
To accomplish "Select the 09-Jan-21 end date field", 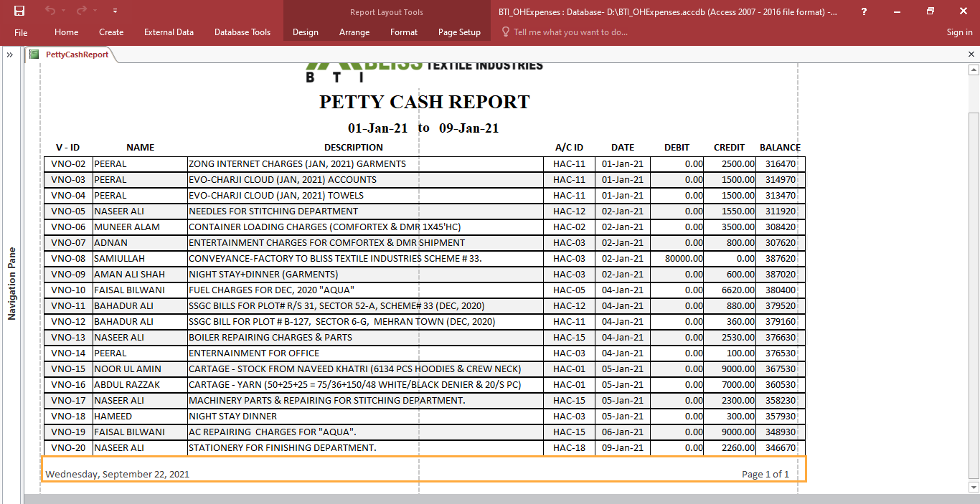I will tap(469, 128).
